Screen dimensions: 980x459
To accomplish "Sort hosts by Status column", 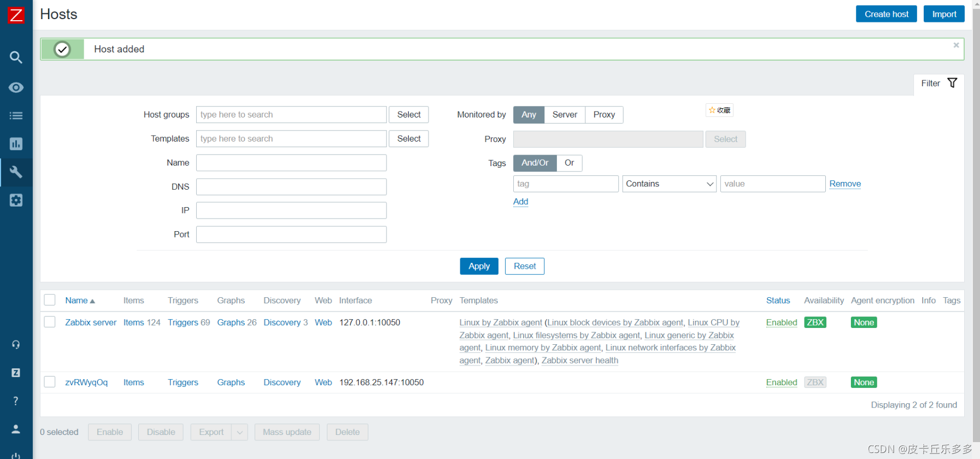I will coord(778,301).
